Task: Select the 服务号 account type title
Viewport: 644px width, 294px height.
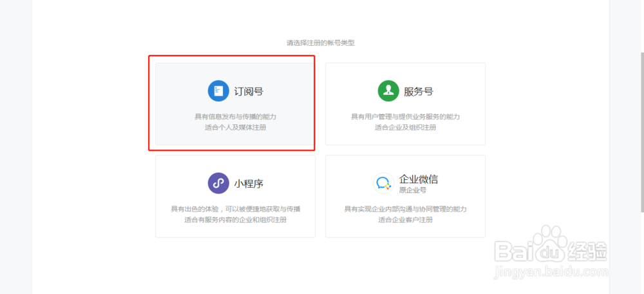Action: point(419,92)
